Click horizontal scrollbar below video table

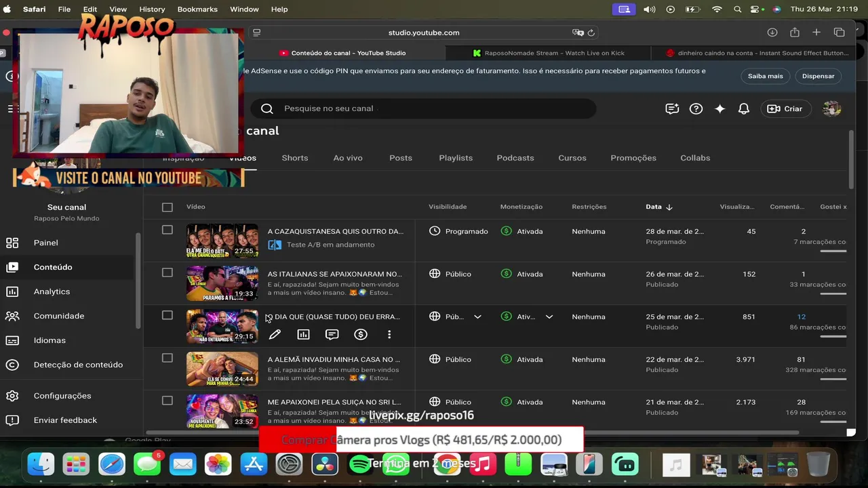[x=473, y=432]
